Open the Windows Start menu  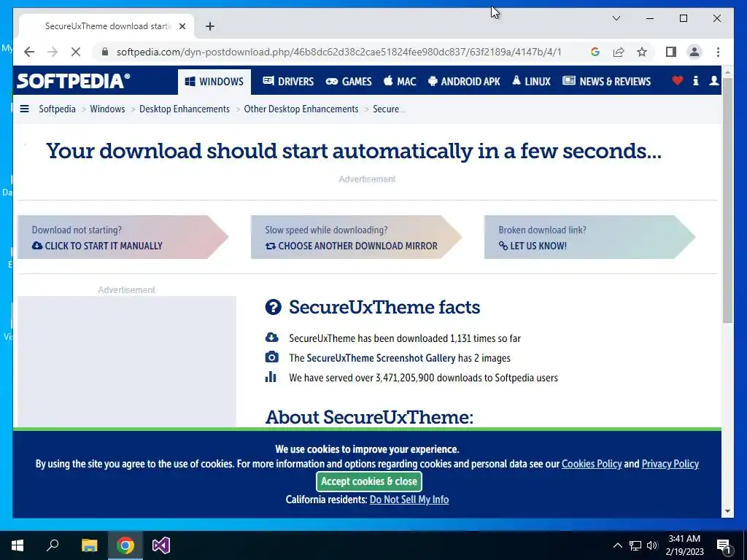(18, 545)
